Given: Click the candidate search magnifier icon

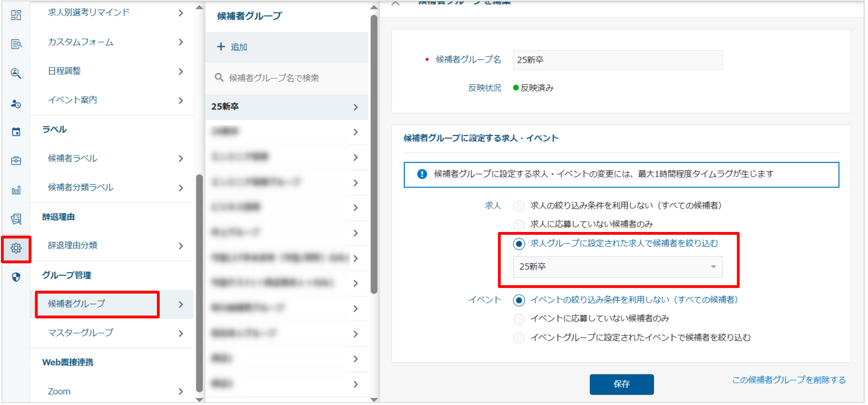Looking at the screenshot, I should click(16, 73).
